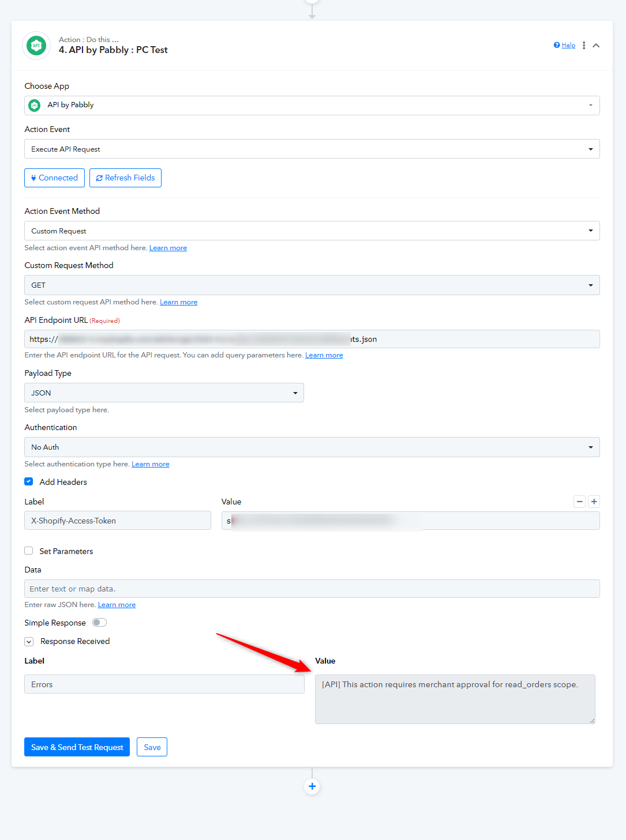626x840 pixels.
Task: Click the Save button
Action: (x=152, y=747)
